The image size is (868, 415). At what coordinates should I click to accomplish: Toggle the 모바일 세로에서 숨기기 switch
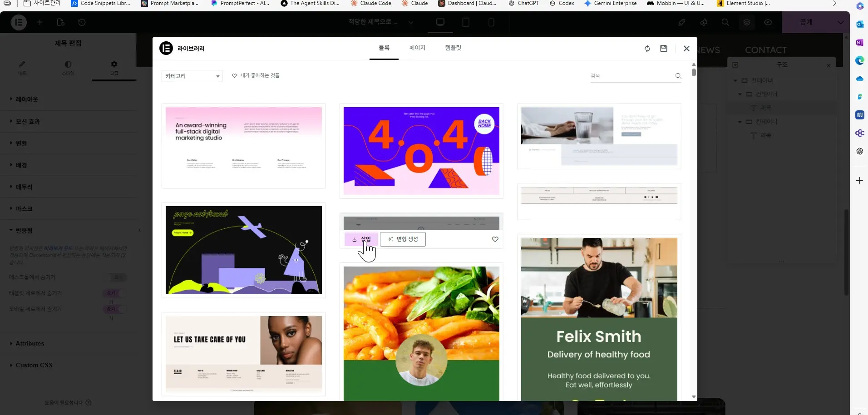[114, 309]
